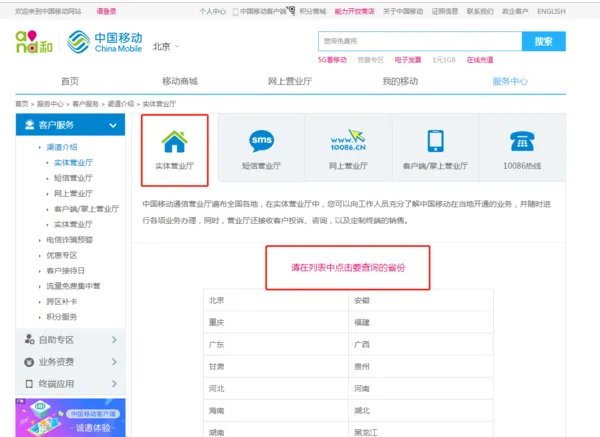The image size is (600, 437).
Task: Open 服务中心 in main navigation
Action: [x=510, y=81]
